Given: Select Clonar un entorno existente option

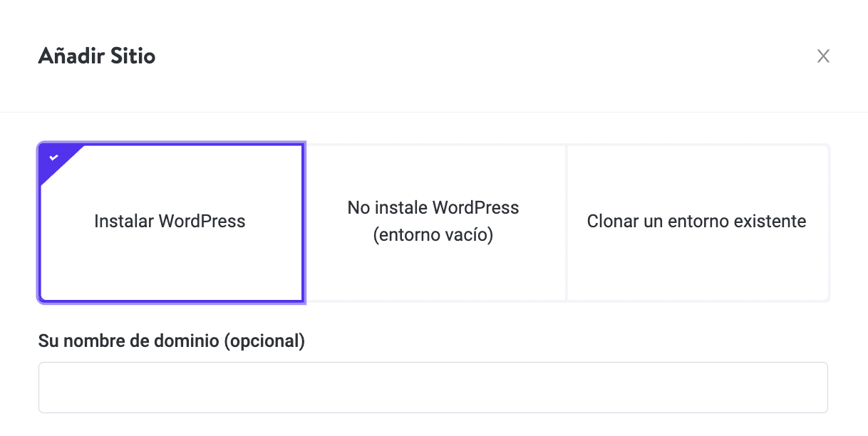Looking at the screenshot, I should [x=696, y=222].
